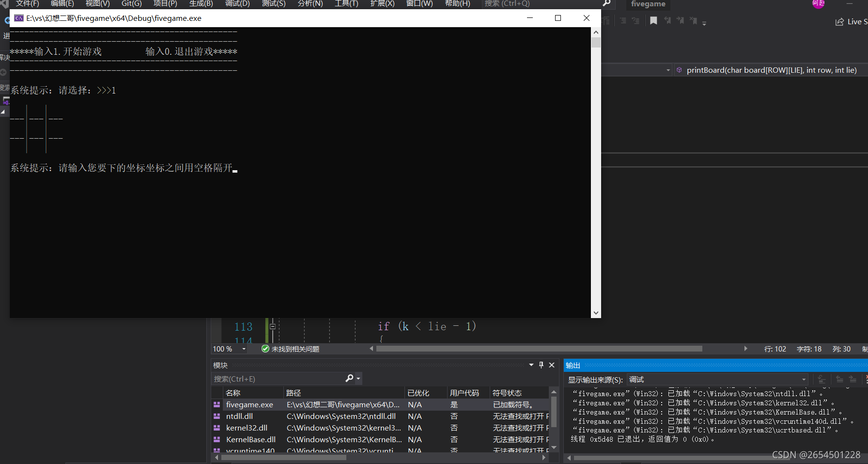This screenshot has height=464, width=868.
Task: Click the editor horizontal scrollbar right arrow
Action: coord(745,349)
